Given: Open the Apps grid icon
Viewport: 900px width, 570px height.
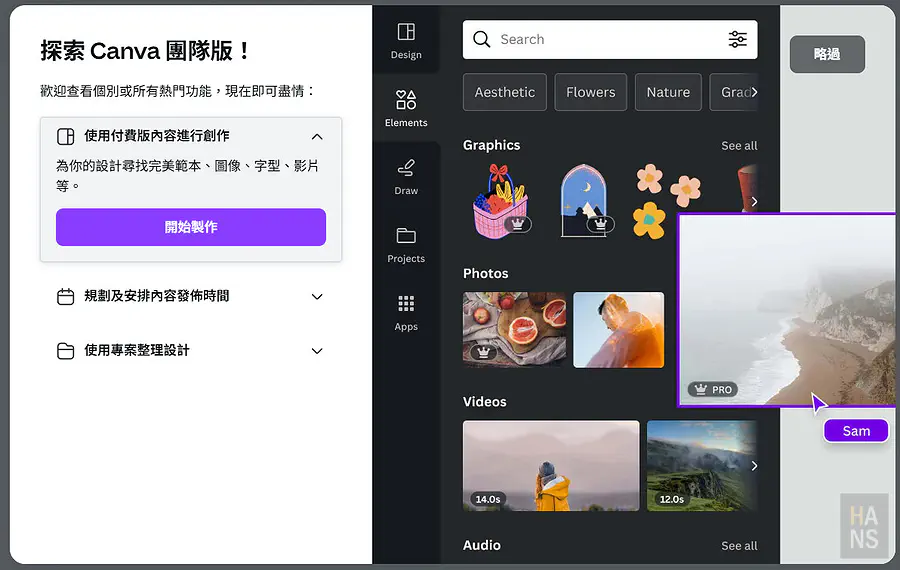Looking at the screenshot, I should pyautogui.click(x=406, y=303).
